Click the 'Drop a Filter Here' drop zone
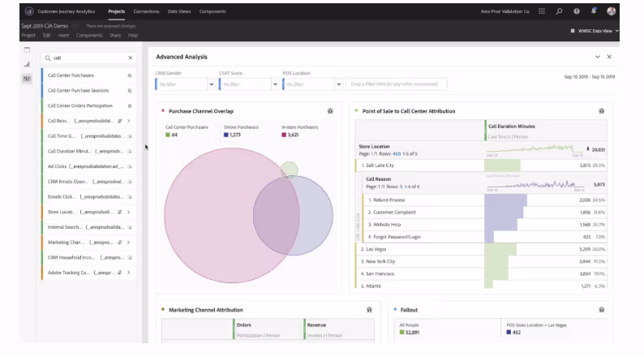 coord(397,84)
